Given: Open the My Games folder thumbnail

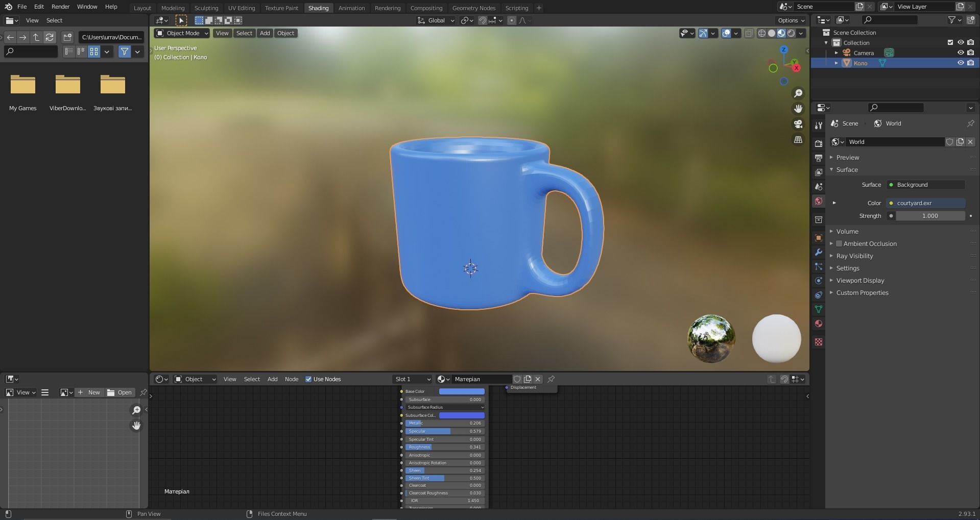Looking at the screenshot, I should point(22,85).
